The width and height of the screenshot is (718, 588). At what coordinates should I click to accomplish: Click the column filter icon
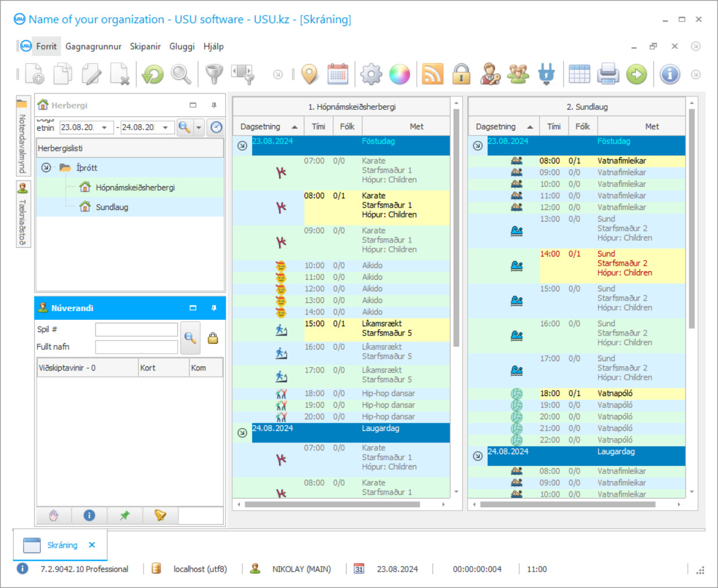point(243,74)
